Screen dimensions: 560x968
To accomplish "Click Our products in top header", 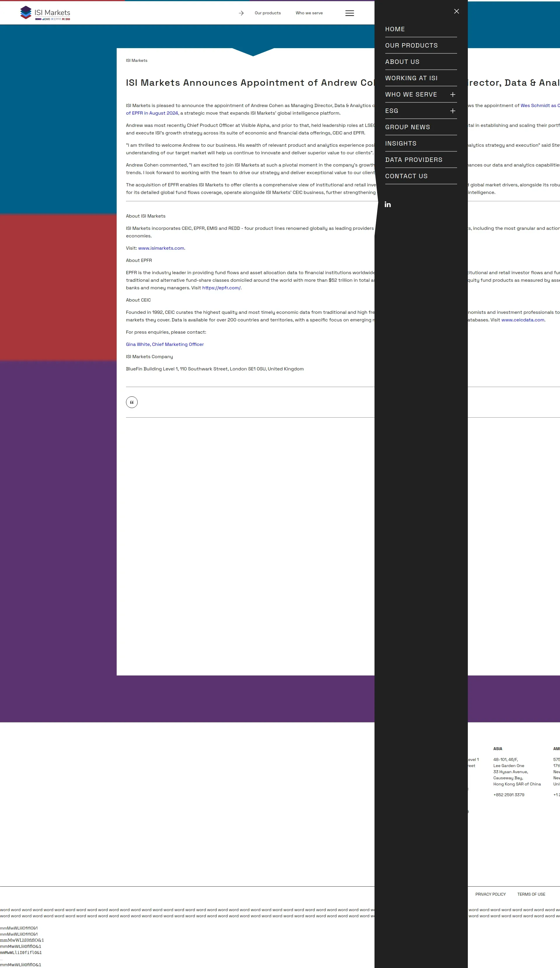I will pyautogui.click(x=268, y=13).
